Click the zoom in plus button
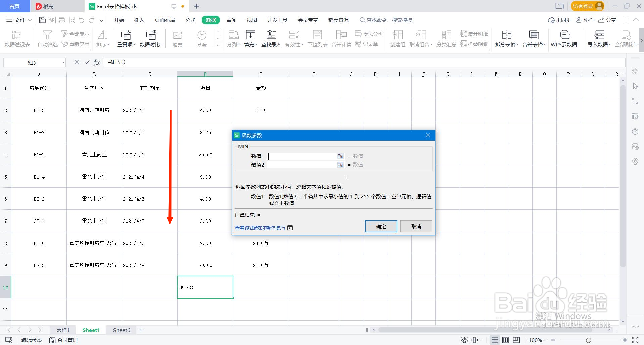644x345 pixels. (625, 340)
